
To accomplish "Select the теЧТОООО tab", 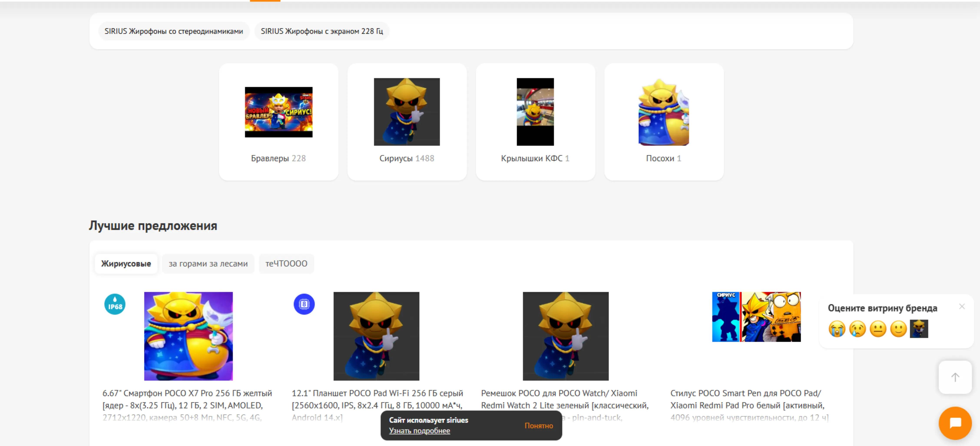I will pyautogui.click(x=286, y=264).
